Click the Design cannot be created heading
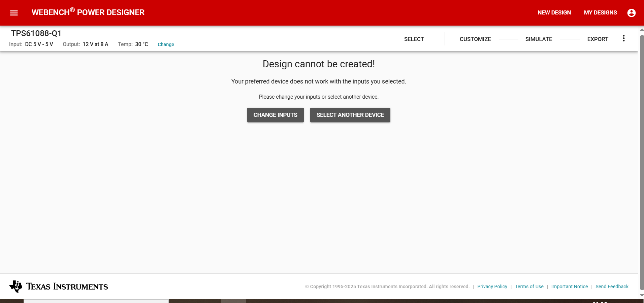 (319, 64)
